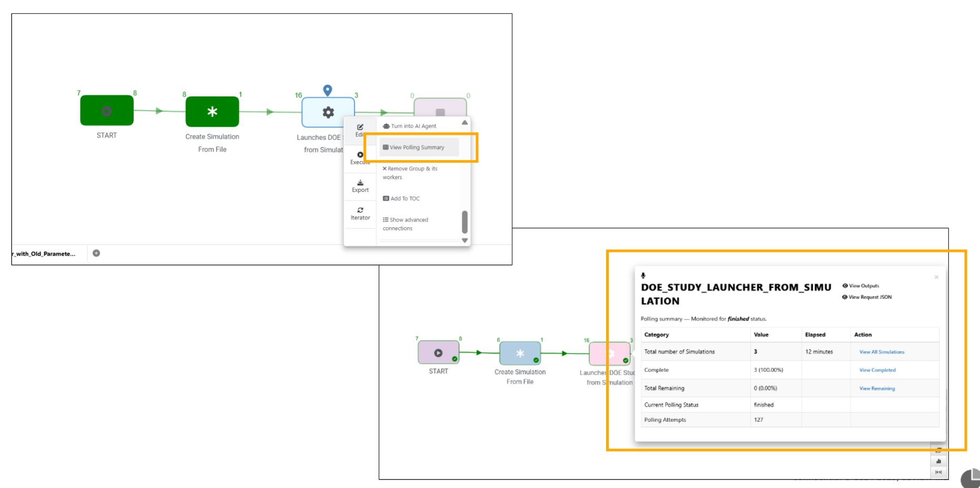Image resolution: width=980 pixels, height=488 pixels.
Task: Open Edit in the node popup sidebar
Action: pos(360,130)
